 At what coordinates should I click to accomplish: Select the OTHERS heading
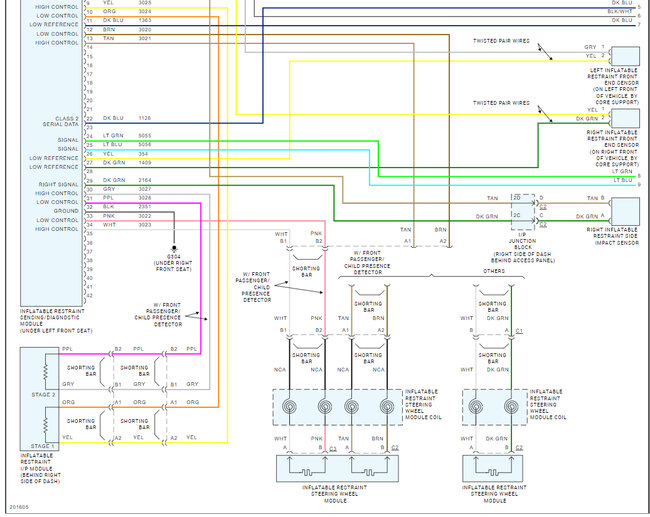click(x=494, y=271)
